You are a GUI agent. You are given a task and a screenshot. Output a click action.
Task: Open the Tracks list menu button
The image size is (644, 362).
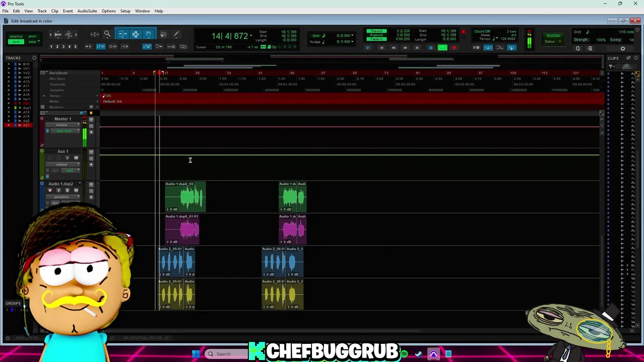coord(34,58)
